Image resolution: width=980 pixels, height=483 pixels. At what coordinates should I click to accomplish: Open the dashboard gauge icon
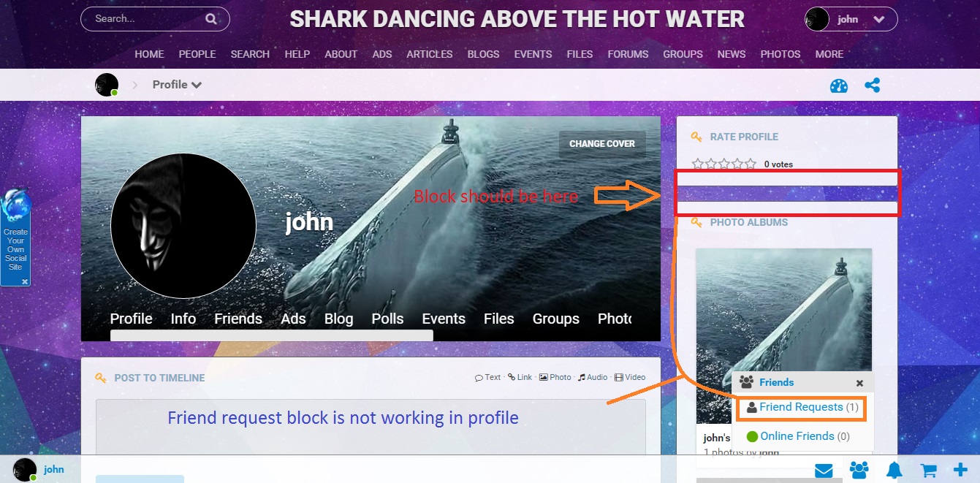[x=838, y=85]
